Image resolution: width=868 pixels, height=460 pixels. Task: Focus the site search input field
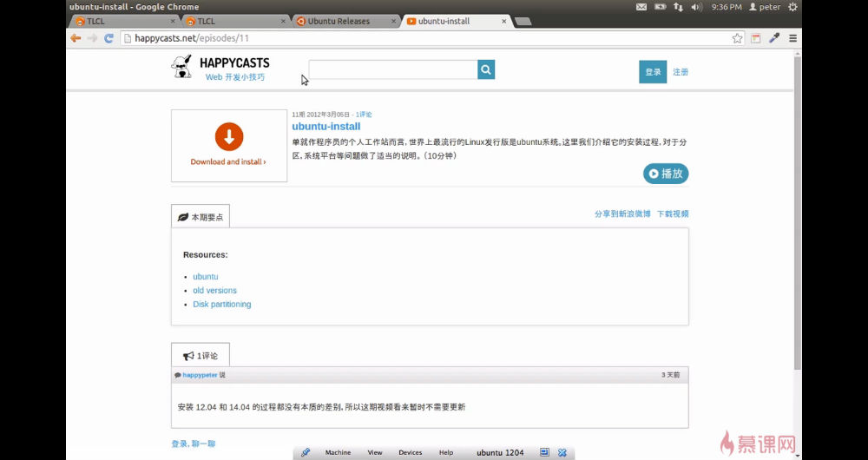click(393, 69)
